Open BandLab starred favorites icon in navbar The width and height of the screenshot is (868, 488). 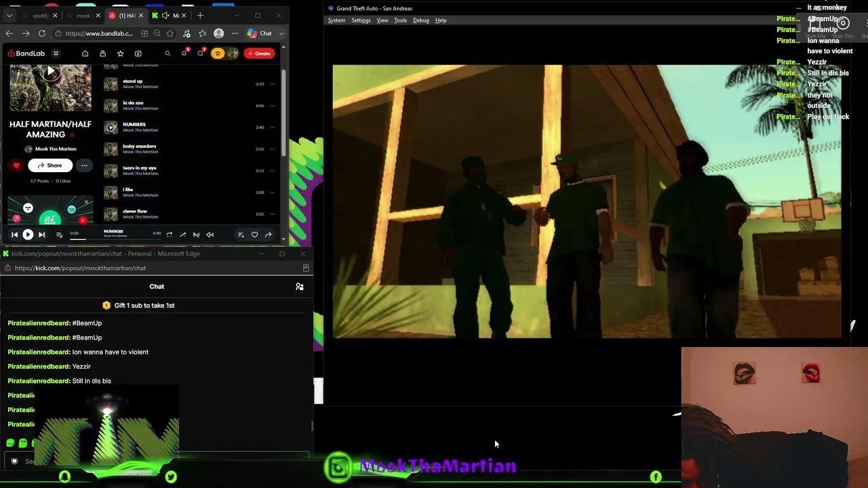point(120,54)
